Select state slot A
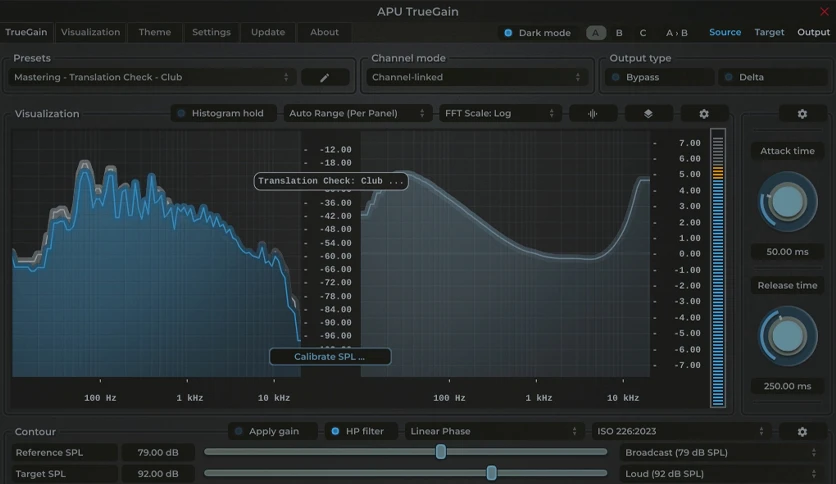Image resolution: width=836 pixels, height=484 pixels. [596, 33]
